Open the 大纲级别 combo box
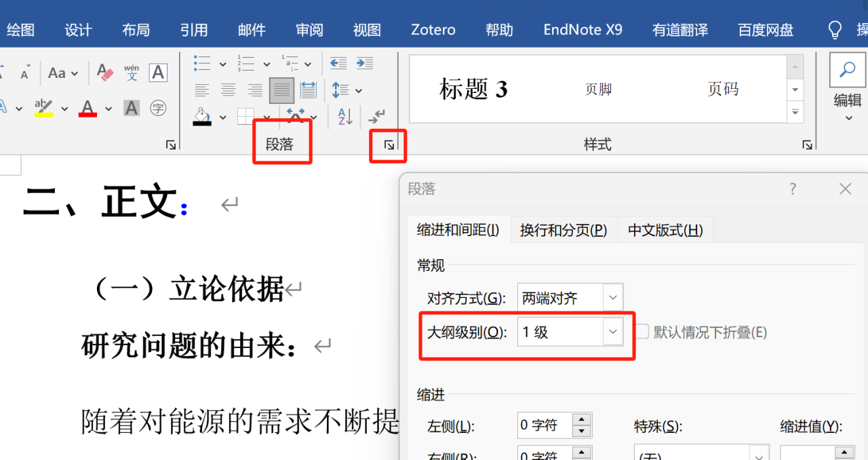Viewport: 868px width, 460px height. (x=570, y=332)
